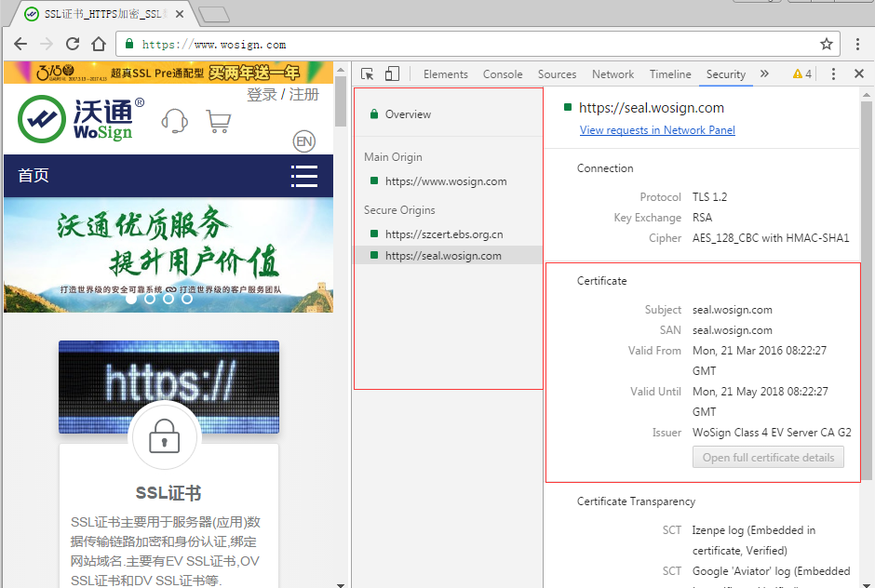This screenshot has width=875, height=588.
Task: Select the first carousel slide dot
Action: [131, 299]
